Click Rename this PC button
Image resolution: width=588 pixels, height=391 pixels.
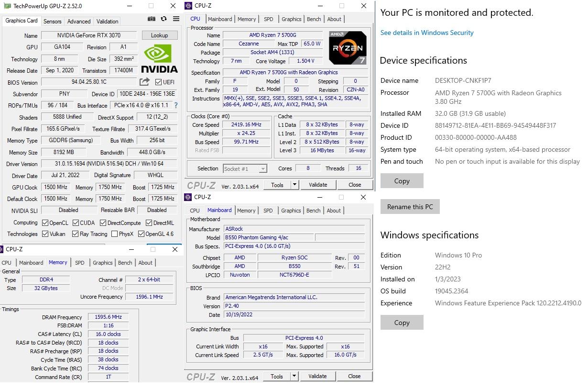click(x=410, y=207)
